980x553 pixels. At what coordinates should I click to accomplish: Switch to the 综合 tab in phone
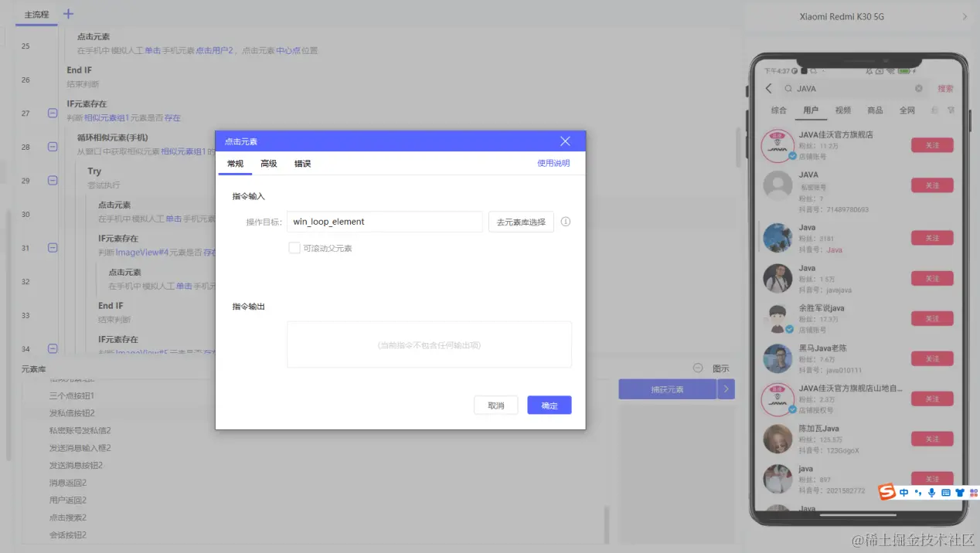(x=779, y=110)
